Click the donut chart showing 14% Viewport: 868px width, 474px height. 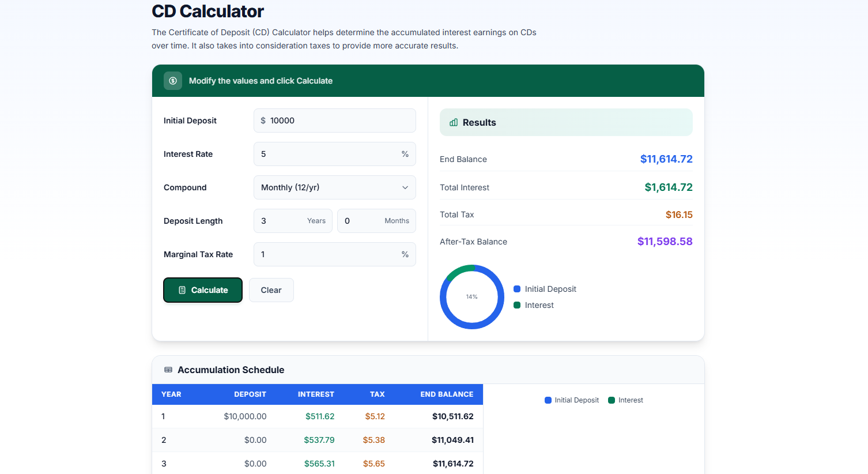coord(472,297)
